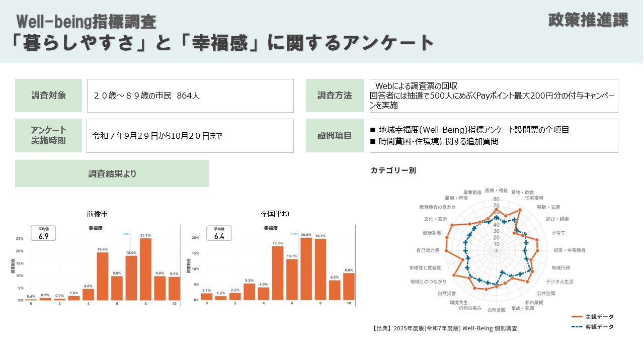Select the survey period date text box
Image resolution: width=644 pixels, height=362 pixels.
190,135
